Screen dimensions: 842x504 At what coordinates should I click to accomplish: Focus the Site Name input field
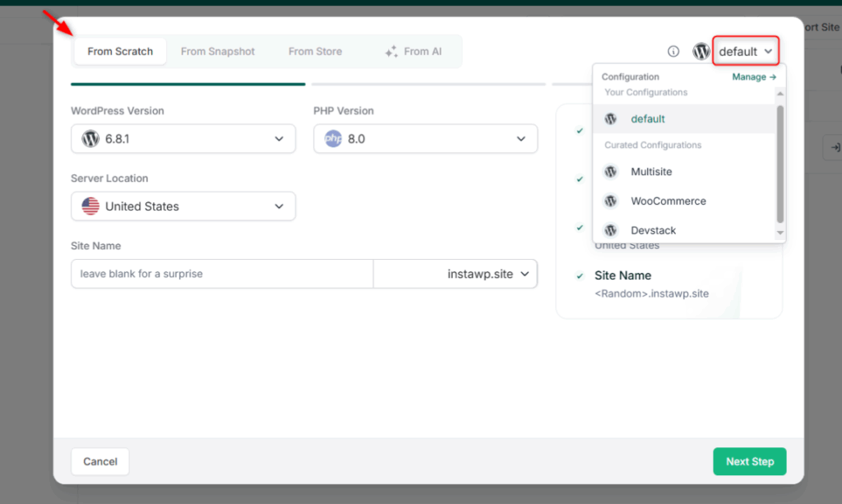pyautogui.click(x=222, y=274)
